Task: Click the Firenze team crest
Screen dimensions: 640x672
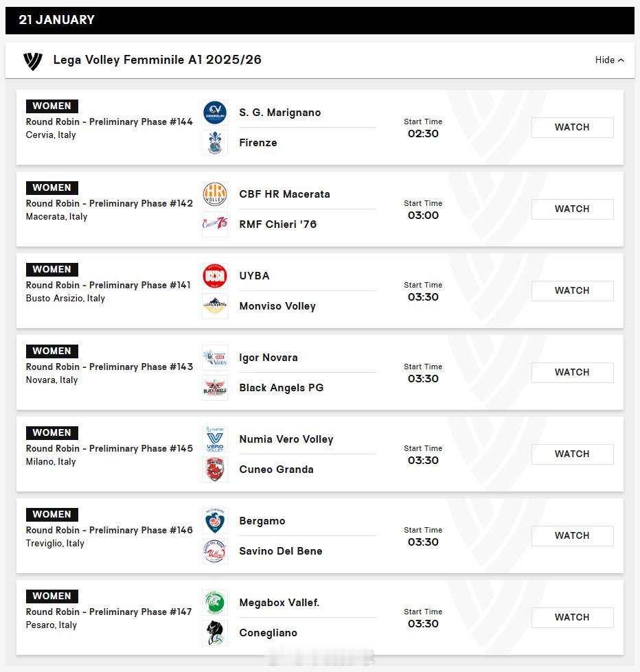Action: tap(215, 143)
